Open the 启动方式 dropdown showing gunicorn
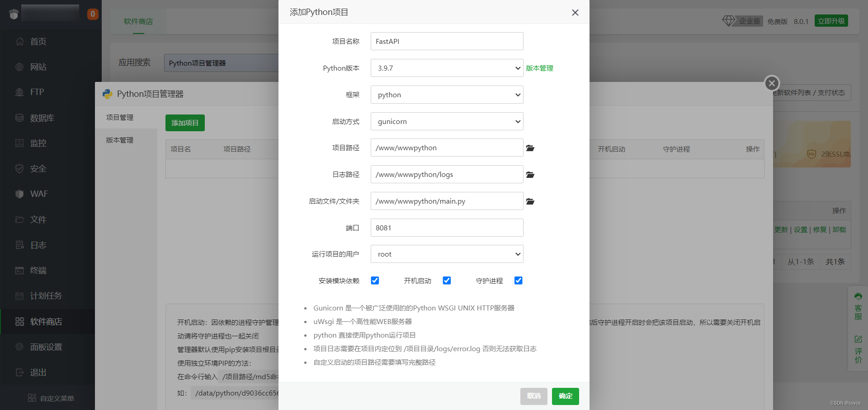The image size is (868, 410). click(x=447, y=121)
